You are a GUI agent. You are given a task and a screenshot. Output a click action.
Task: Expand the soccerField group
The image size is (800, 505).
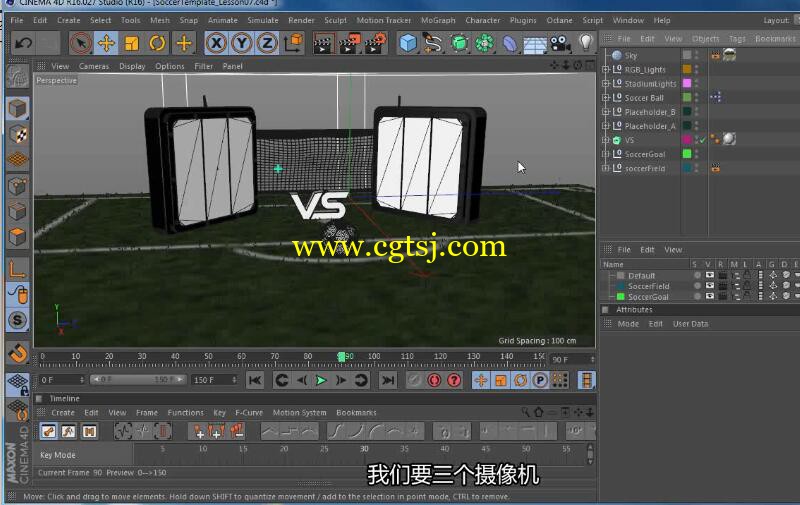coord(606,168)
